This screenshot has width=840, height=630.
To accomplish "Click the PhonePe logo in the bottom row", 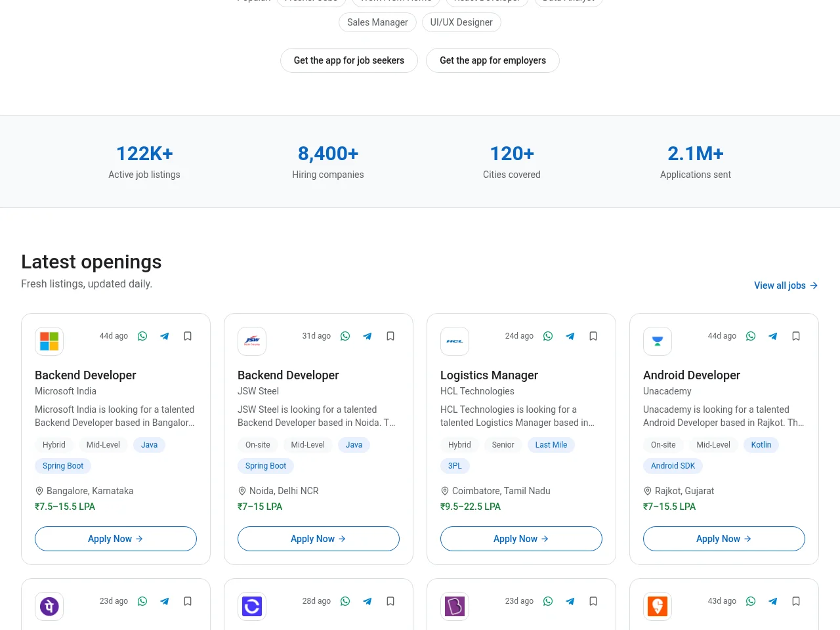I will point(49,606).
